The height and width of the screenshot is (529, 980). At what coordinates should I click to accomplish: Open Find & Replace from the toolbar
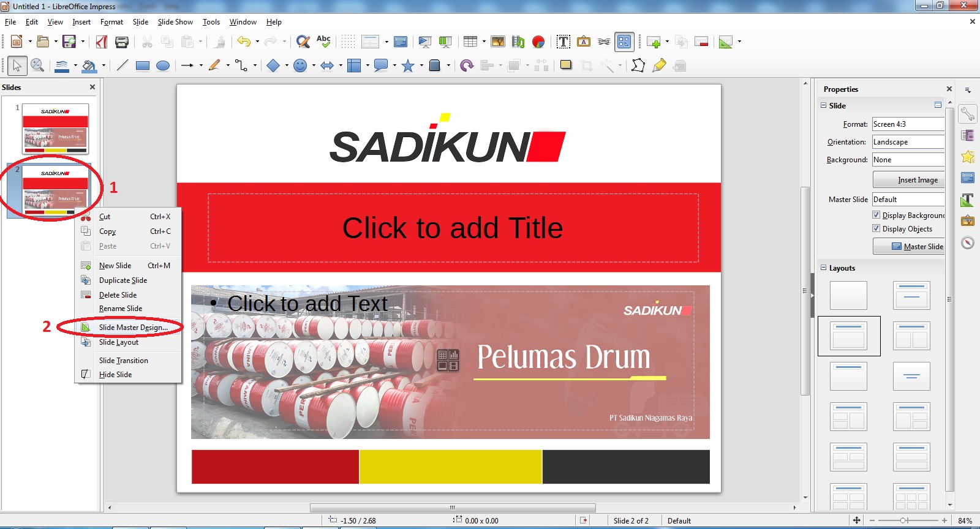pyautogui.click(x=303, y=42)
